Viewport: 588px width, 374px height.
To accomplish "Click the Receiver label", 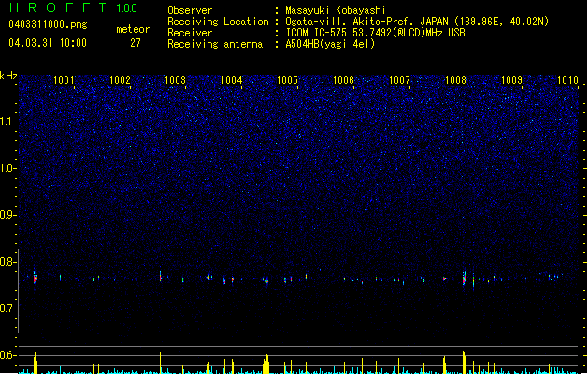I will (x=190, y=33).
